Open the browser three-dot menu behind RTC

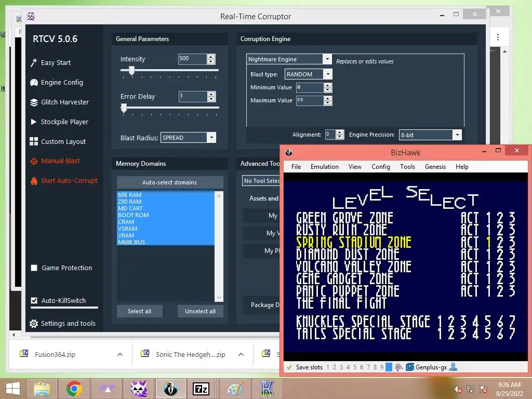tap(498, 37)
